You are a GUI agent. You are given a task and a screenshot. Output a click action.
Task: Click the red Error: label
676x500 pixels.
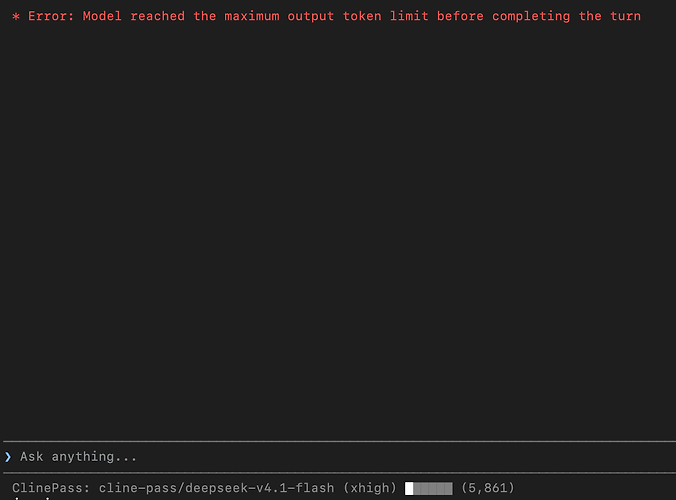pyautogui.click(x=51, y=16)
